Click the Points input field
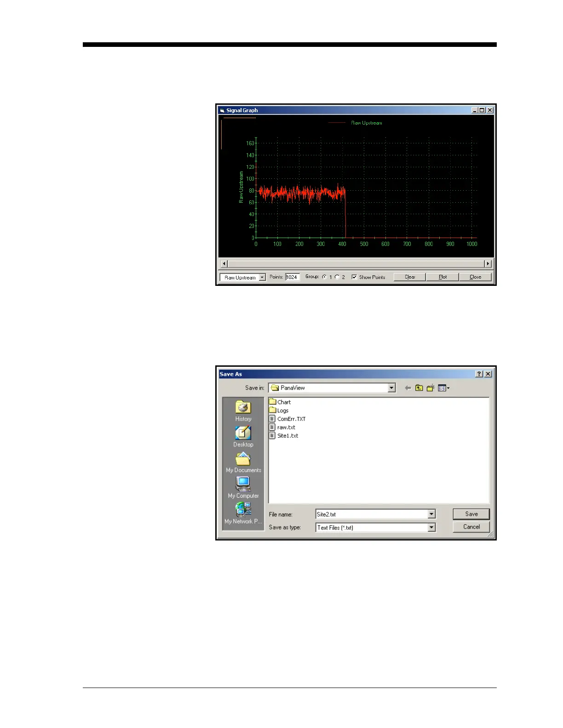Image resolution: width=563 pixels, height=728 pixels. click(293, 277)
